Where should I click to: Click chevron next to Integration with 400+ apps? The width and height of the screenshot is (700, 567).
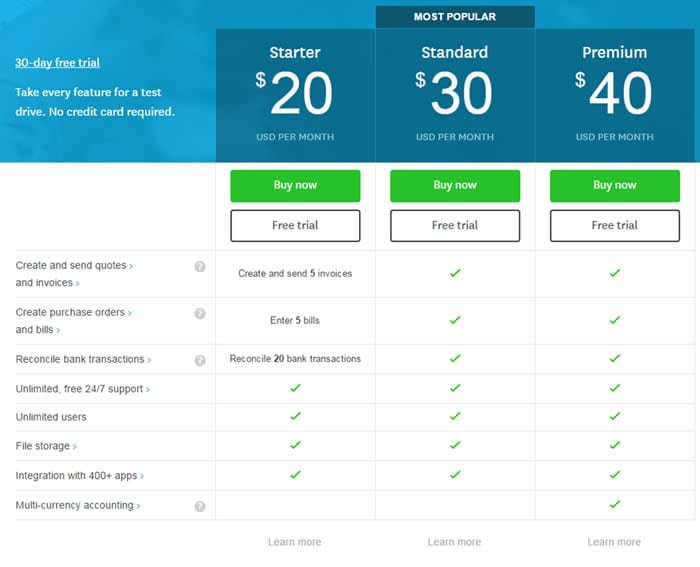pyautogui.click(x=142, y=476)
